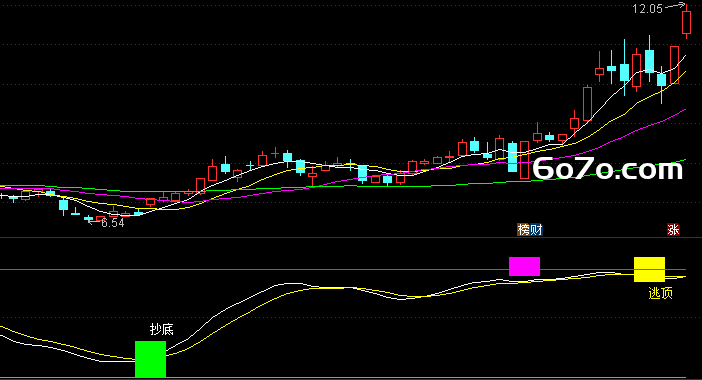
Task: Click the 抄底 text label
Action: pyautogui.click(x=162, y=330)
